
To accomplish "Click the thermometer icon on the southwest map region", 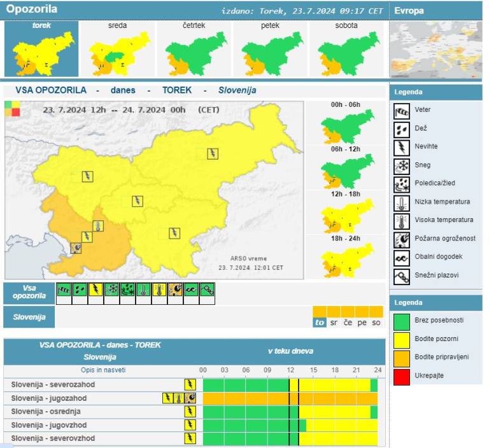I will point(97,226).
